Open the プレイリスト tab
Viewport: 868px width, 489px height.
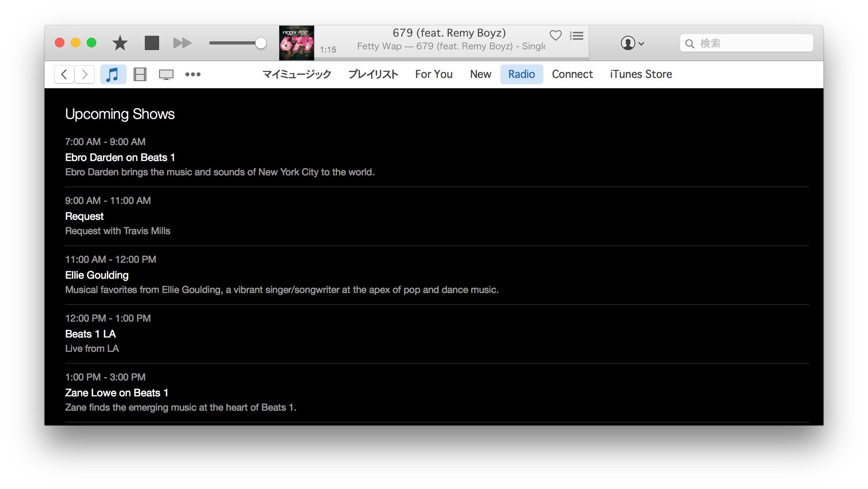373,74
